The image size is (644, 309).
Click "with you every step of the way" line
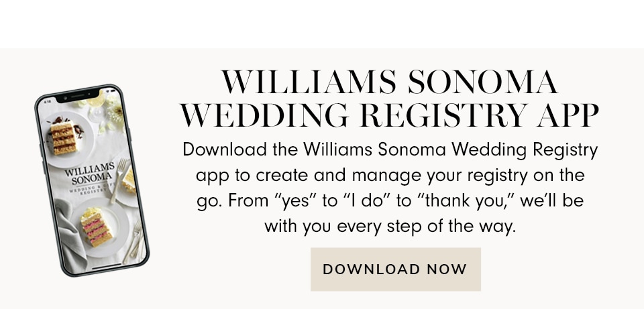pos(389,226)
